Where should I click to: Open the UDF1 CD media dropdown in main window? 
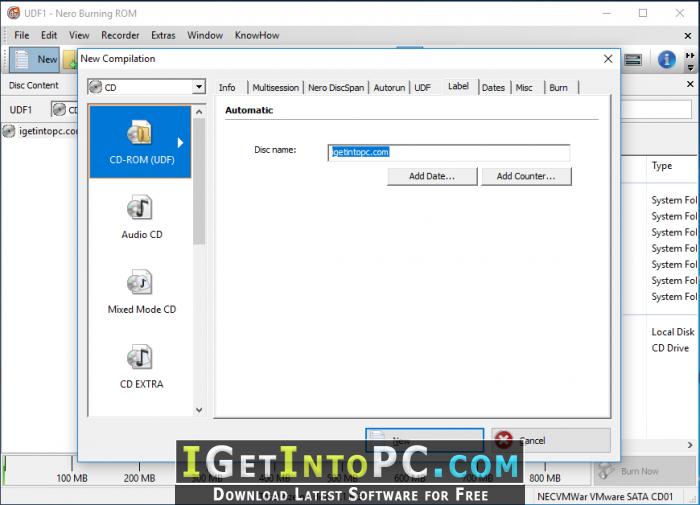coord(65,109)
